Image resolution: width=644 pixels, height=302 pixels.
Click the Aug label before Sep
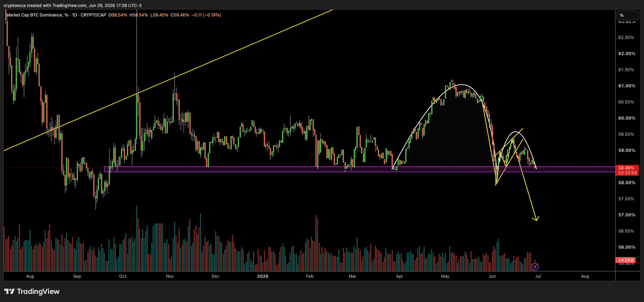[x=30, y=276]
